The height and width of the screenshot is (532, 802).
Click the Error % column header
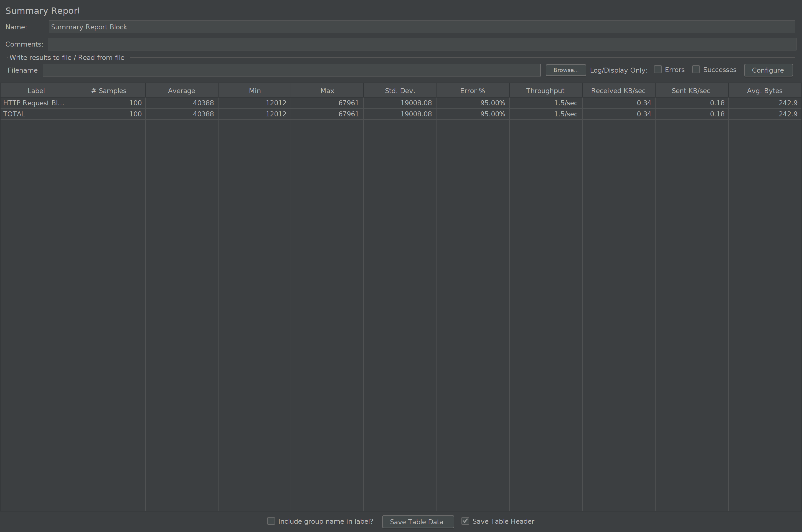(x=473, y=91)
